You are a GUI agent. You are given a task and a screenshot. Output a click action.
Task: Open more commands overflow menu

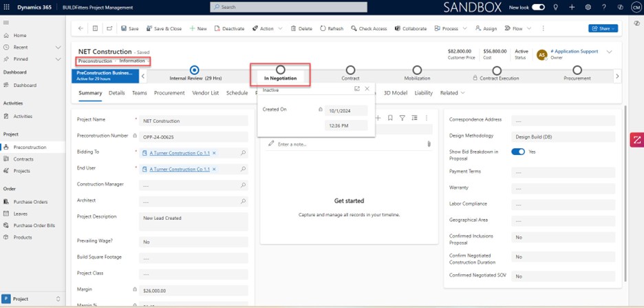543,28
